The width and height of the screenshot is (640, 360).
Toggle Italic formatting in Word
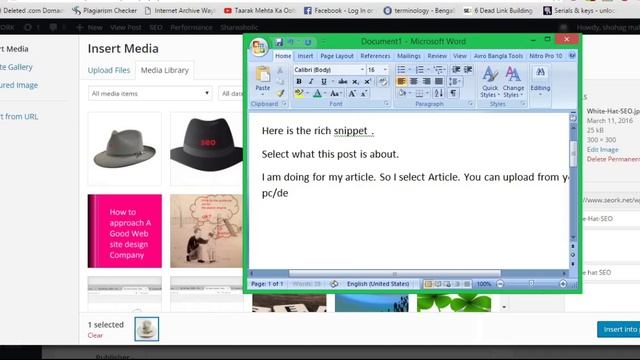pos(311,82)
